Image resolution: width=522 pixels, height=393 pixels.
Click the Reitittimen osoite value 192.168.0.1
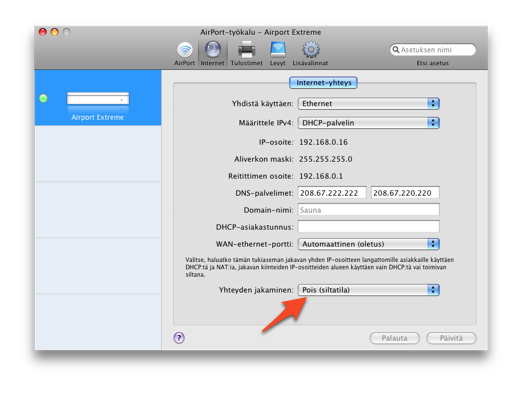(x=321, y=176)
